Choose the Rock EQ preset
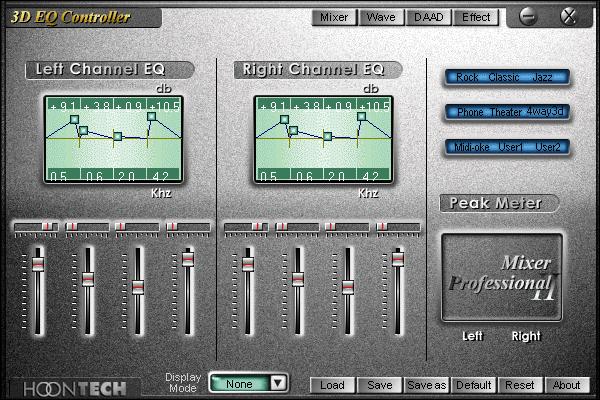 [467, 77]
